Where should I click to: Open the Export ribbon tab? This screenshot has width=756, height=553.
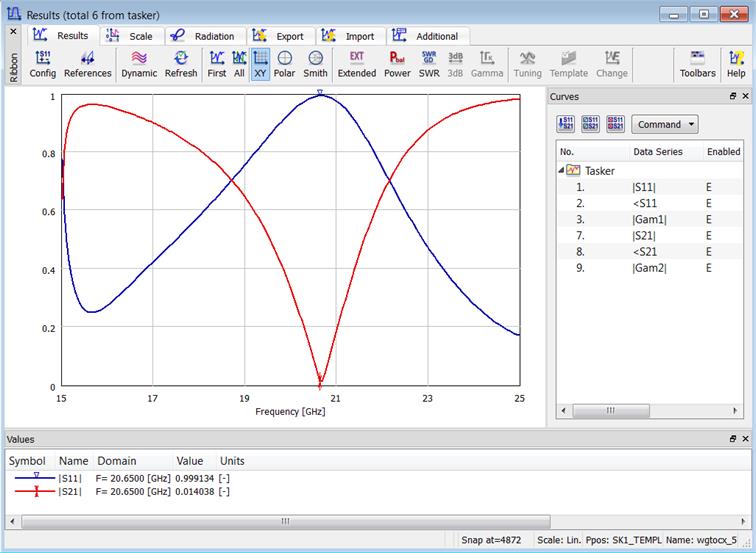coord(279,36)
